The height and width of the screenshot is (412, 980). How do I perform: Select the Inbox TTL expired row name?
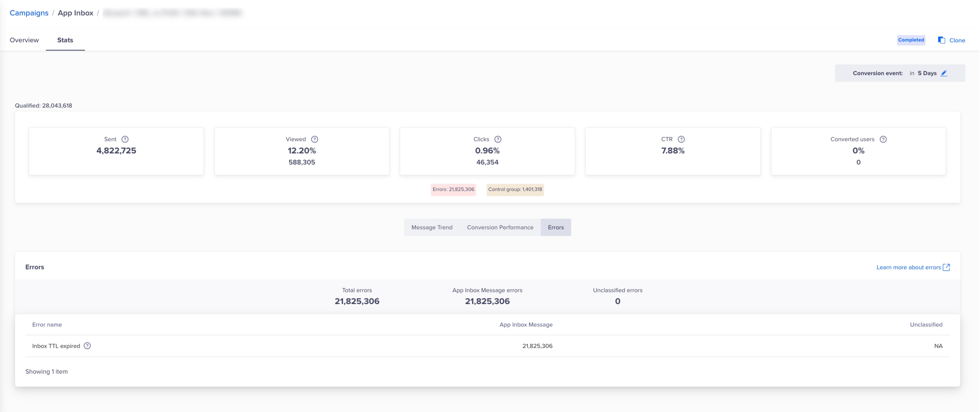[56, 346]
